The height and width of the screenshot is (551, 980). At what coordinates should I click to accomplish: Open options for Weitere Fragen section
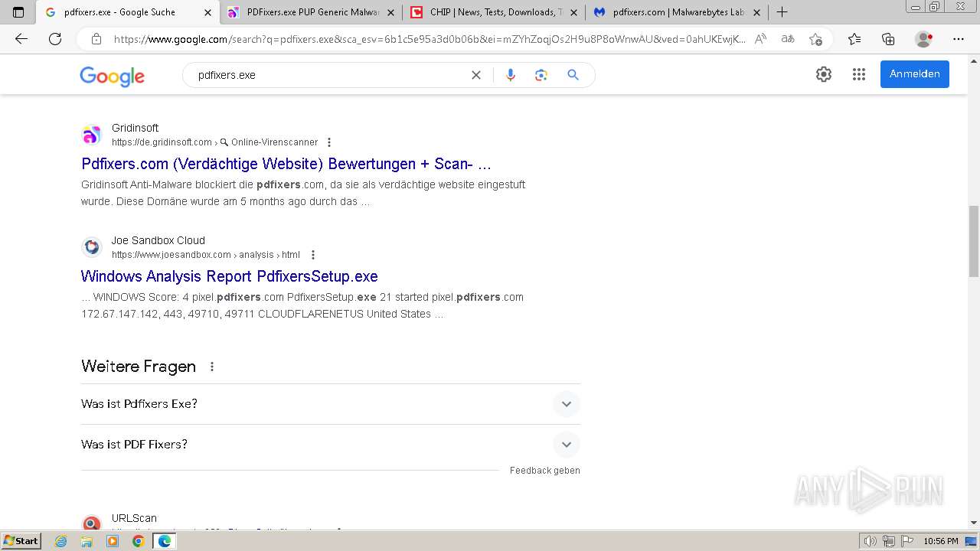[212, 367]
